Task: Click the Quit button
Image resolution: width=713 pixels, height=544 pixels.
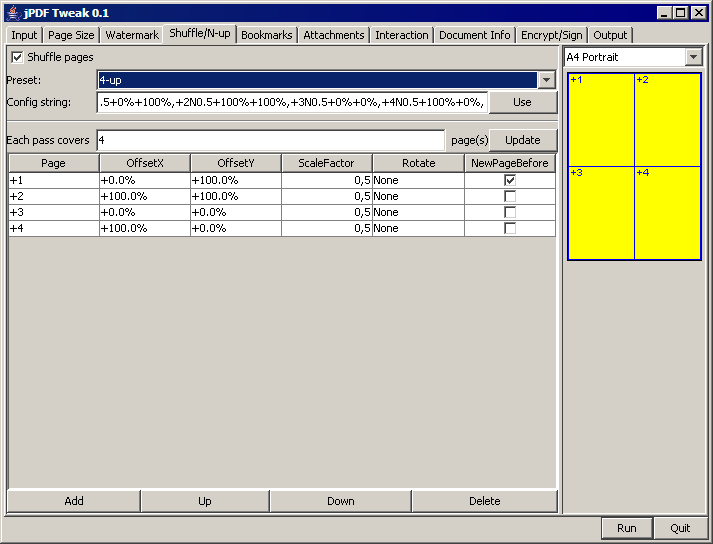Action: click(x=680, y=528)
